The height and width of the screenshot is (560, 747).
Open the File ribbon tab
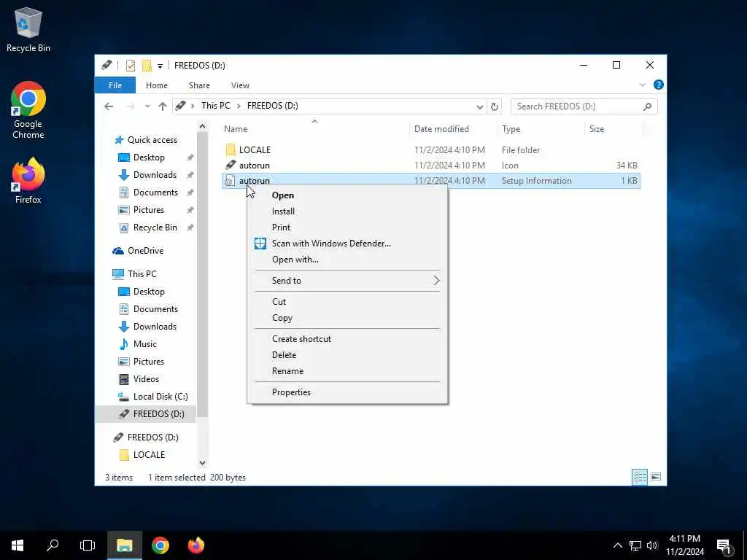click(x=115, y=85)
